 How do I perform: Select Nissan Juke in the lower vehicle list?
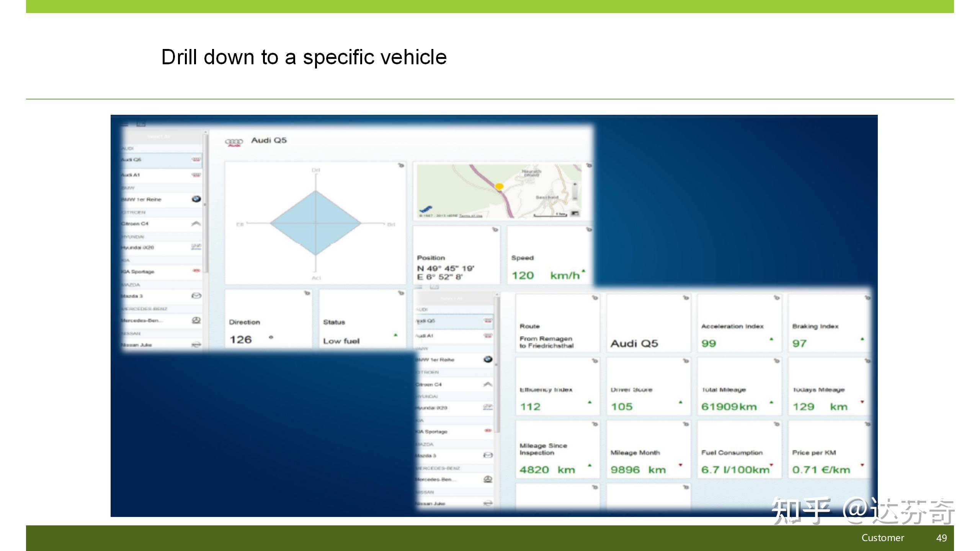(x=455, y=504)
